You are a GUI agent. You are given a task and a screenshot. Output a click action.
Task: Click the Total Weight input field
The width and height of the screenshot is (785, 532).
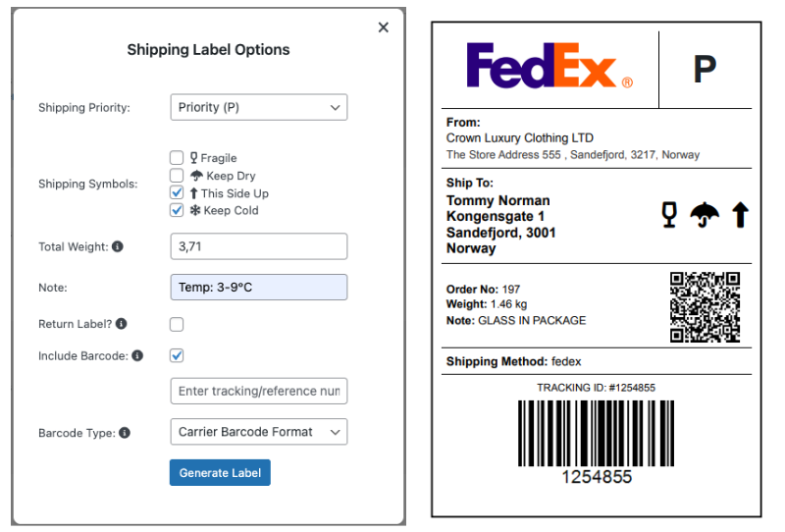pos(258,246)
